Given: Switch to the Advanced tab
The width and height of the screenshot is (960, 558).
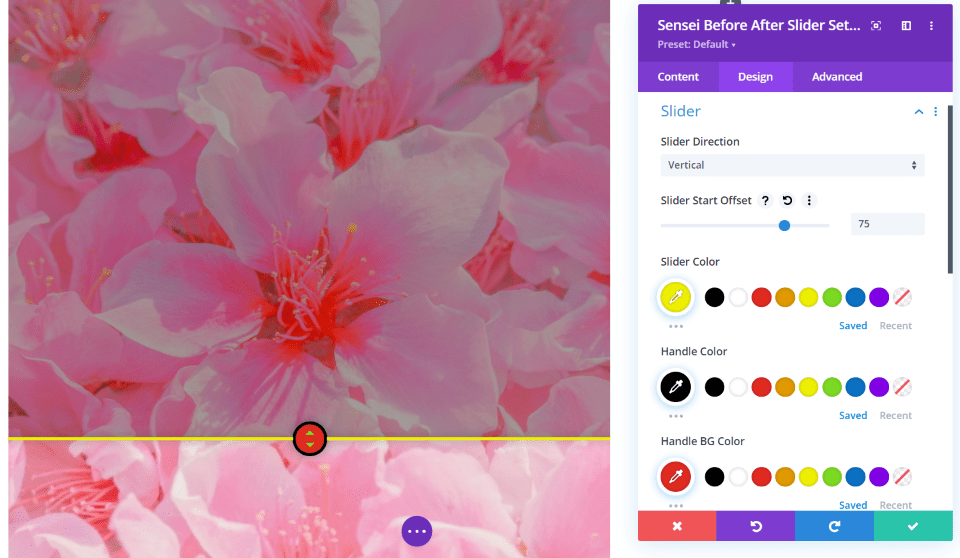Looking at the screenshot, I should tap(837, 77).
